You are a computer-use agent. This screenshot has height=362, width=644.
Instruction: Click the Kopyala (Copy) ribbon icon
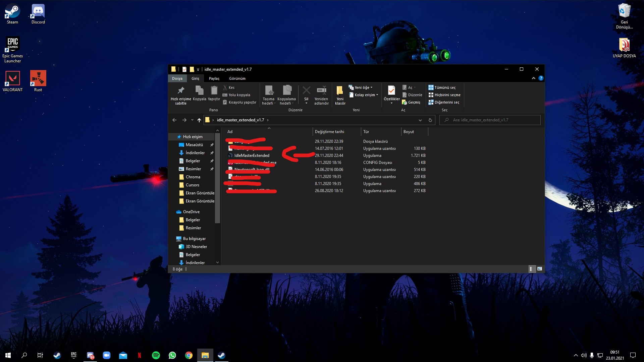pyautogui.click(x=199, y=90)
